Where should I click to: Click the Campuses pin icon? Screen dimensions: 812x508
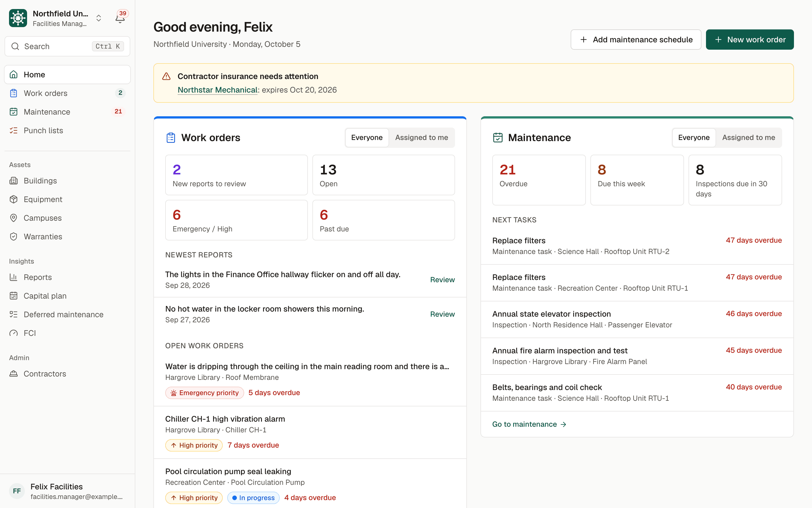[x=14, y=218]
